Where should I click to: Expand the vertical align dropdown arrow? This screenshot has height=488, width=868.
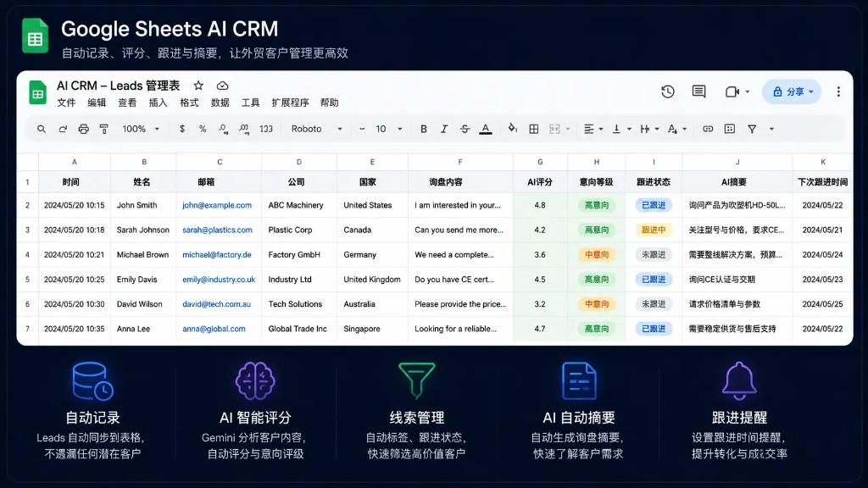630,130
